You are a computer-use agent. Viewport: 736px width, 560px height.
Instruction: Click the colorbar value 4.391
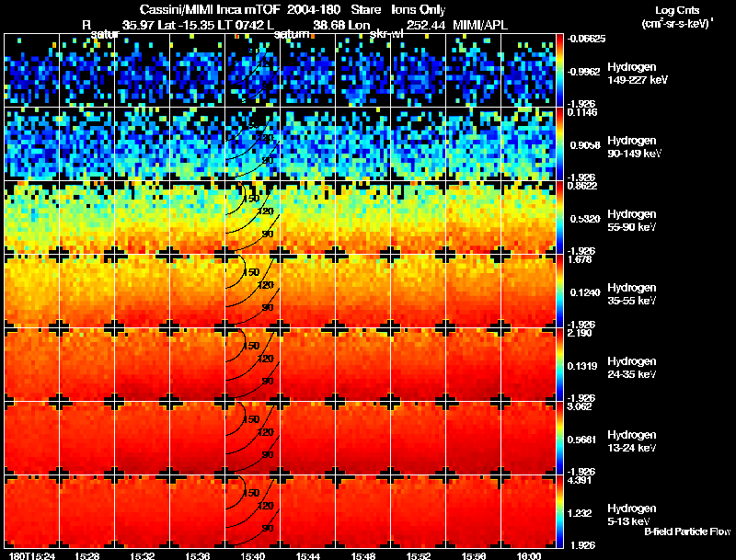580,481
